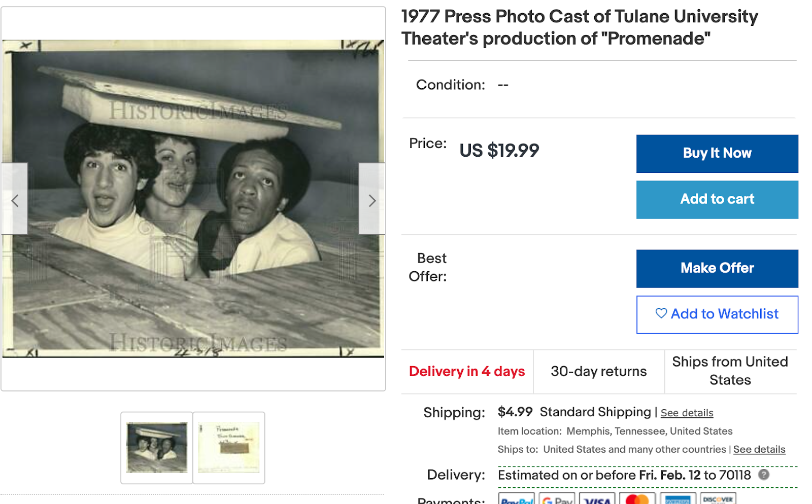
Task: Open shipping See details link
Action: pyautogui.click(x=687, y=413)
